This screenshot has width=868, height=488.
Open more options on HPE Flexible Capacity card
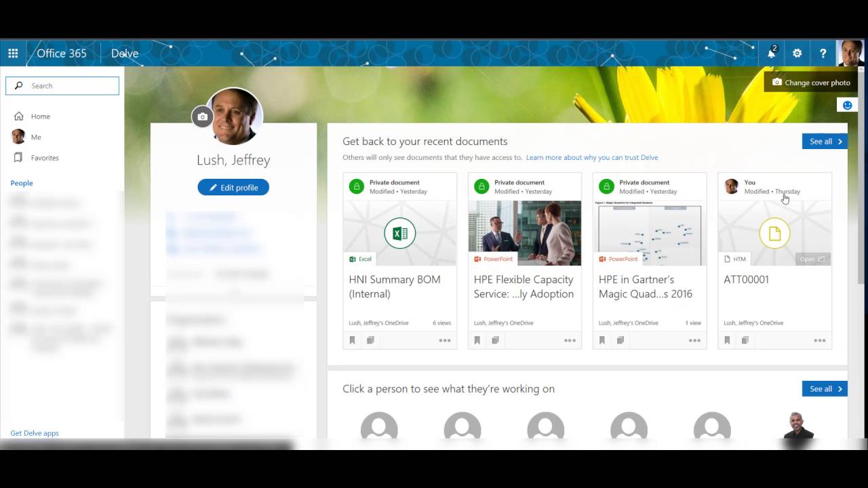[570, 340]
